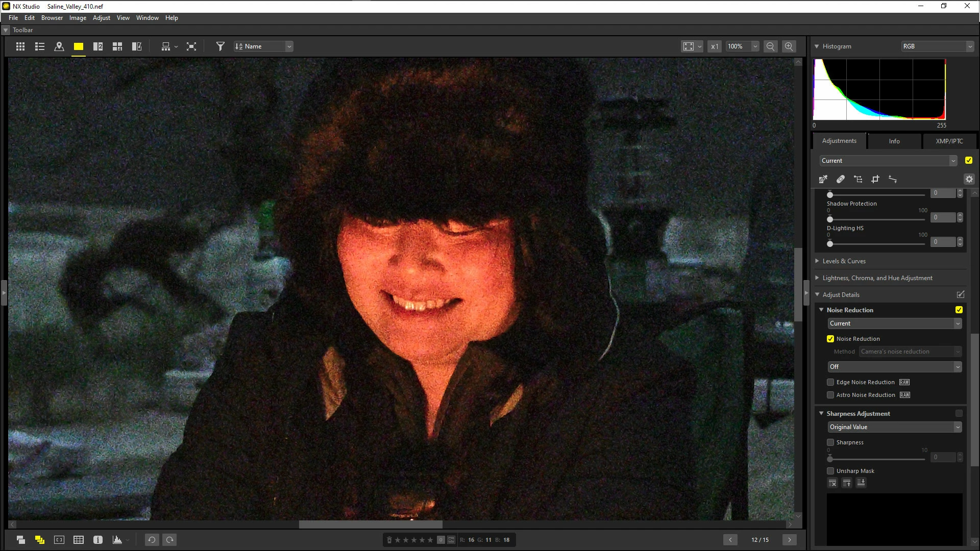Select the straighten tool icon
The height and width of the screenshot is (551, 980).
point(893,179)
